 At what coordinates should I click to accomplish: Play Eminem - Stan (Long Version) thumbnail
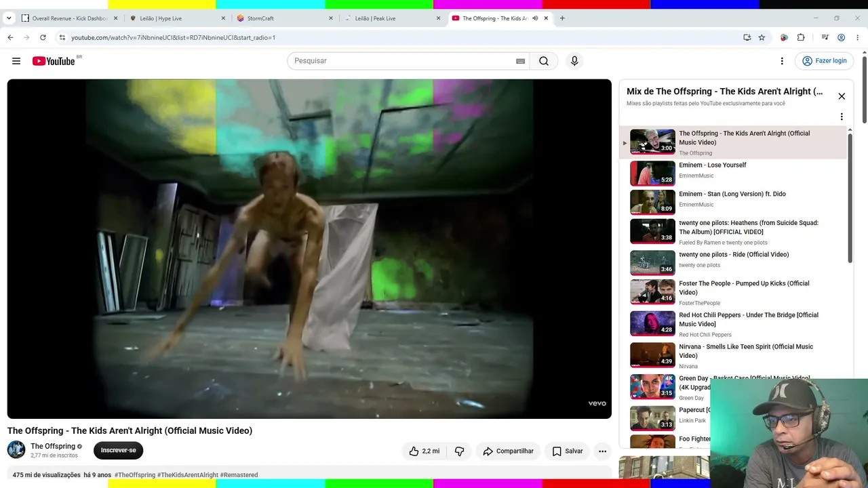[652, 202]
